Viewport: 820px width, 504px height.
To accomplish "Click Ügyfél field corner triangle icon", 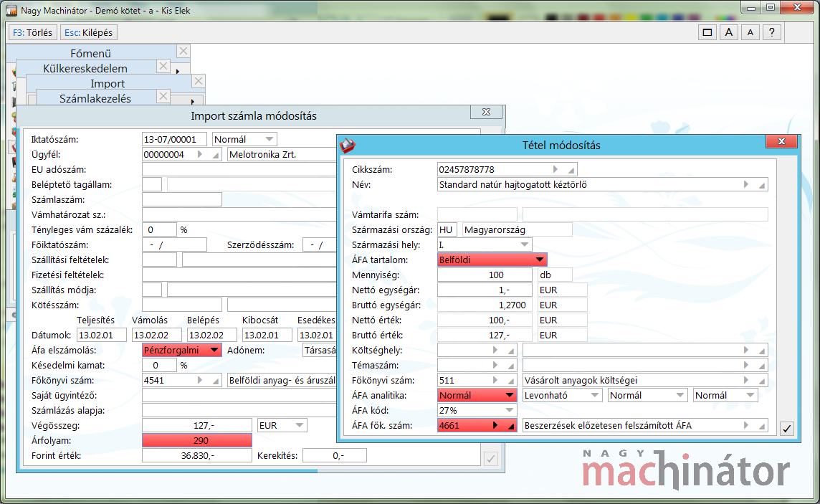I will 216,156.
